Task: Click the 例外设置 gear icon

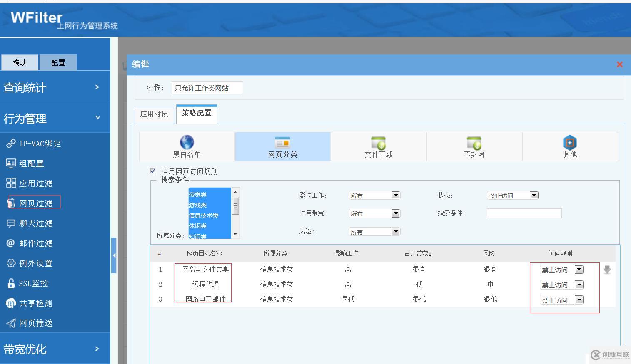Action: 11,263
